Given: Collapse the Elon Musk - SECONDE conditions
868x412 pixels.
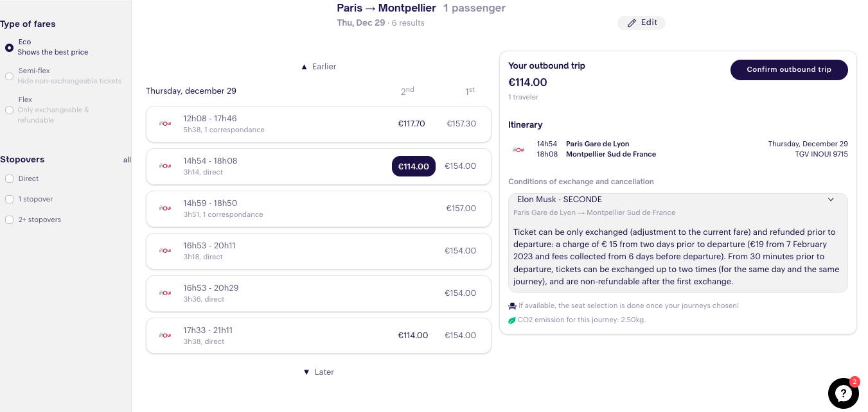Looking at the screenshot, I should 831,200.
